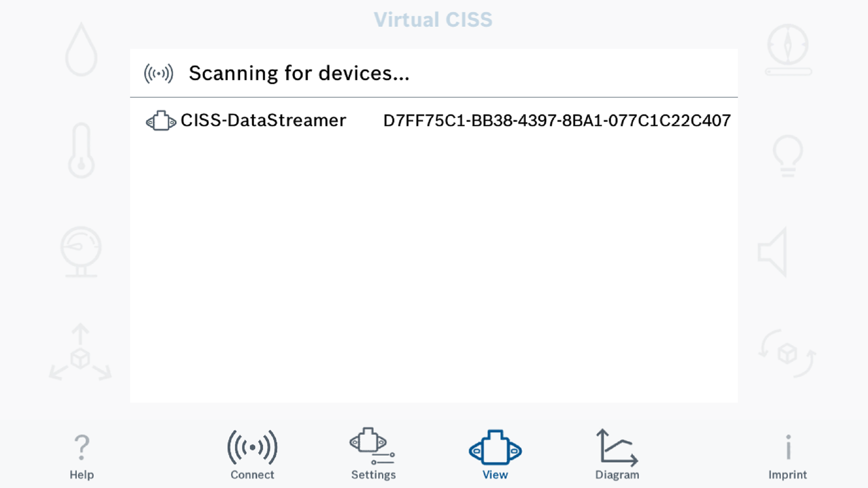The height and width of the screenshot is (488, 868).
Task: Click the CISS device icon in the list
Action: (x=160, y=121)
